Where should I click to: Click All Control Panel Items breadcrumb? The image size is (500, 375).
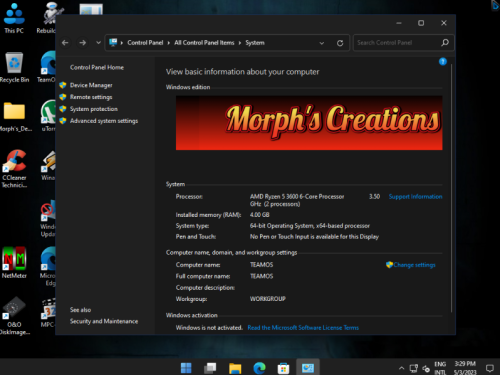204,43
